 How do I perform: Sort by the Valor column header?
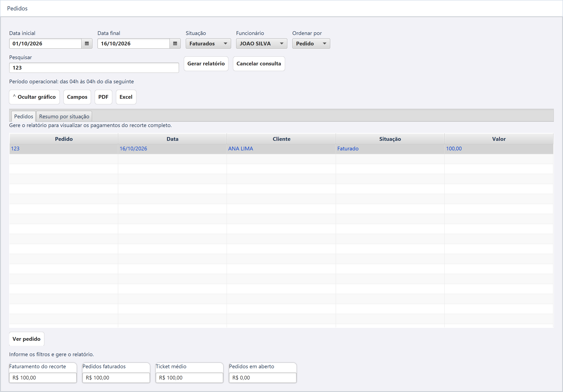point(499,139)
